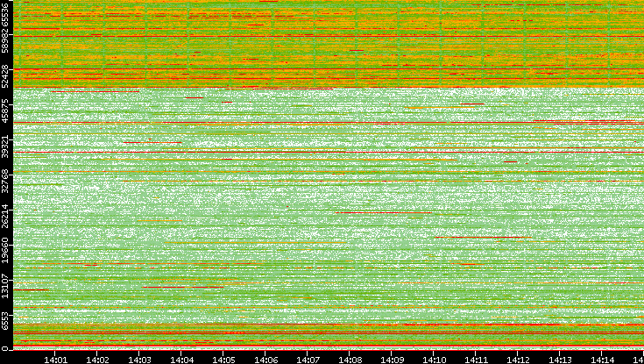Image resolution: width=644 pixels, height=364 pixels.
Task: Click the 65536 label on the vertical axis
Action: (6, 16)
